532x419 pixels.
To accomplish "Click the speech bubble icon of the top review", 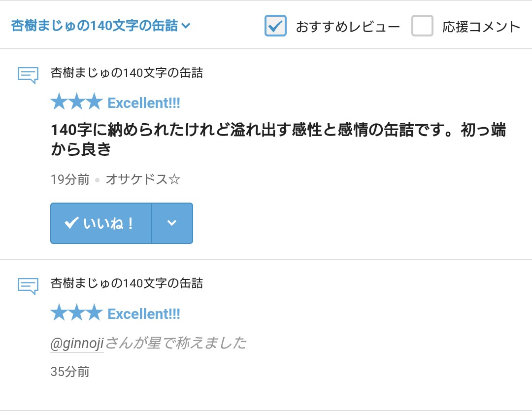I will pos(28,75).
